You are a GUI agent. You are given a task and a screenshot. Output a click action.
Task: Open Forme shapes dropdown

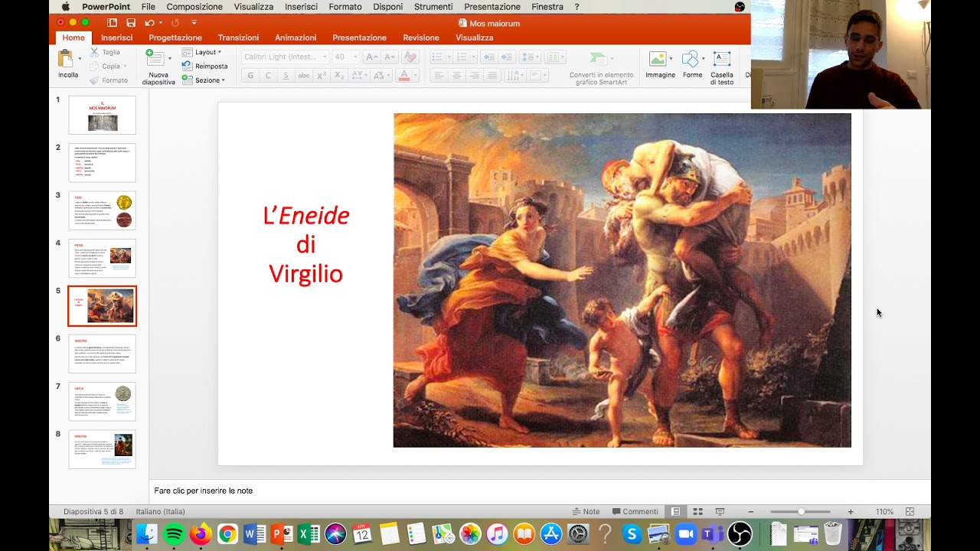[692, 59]
